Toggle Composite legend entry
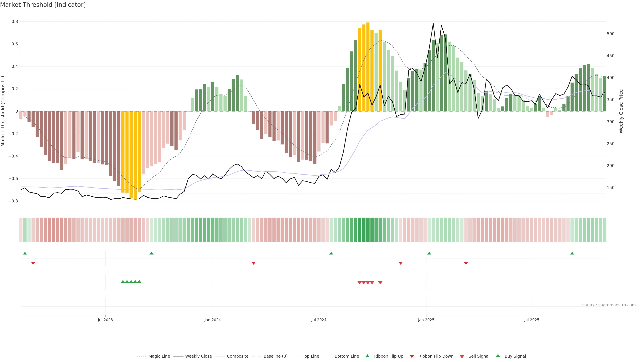Viewport: 644px width, 362px height. tap(237, 356)
